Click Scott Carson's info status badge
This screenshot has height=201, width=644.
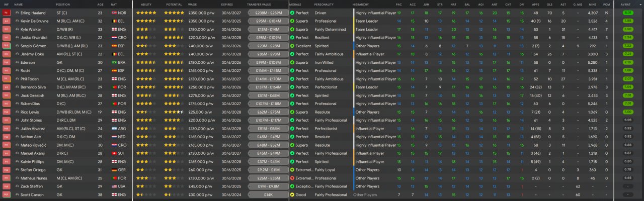tap(7, 195)
